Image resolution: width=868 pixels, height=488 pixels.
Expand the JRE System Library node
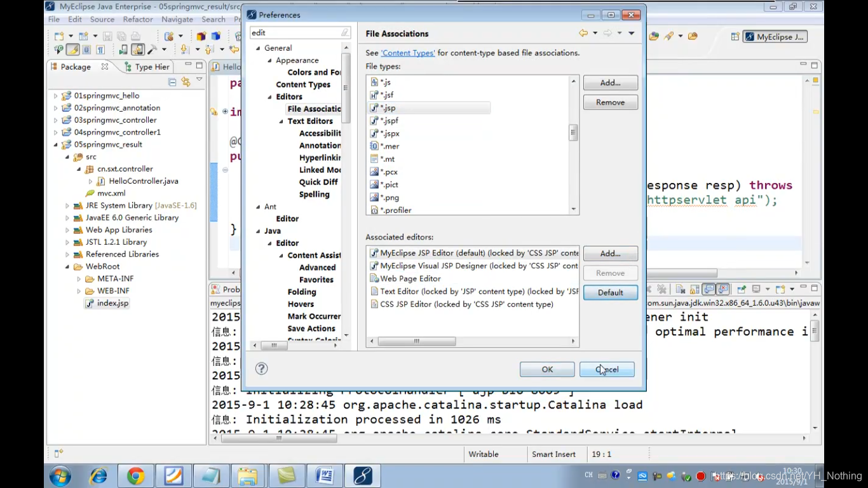(67, 206)
